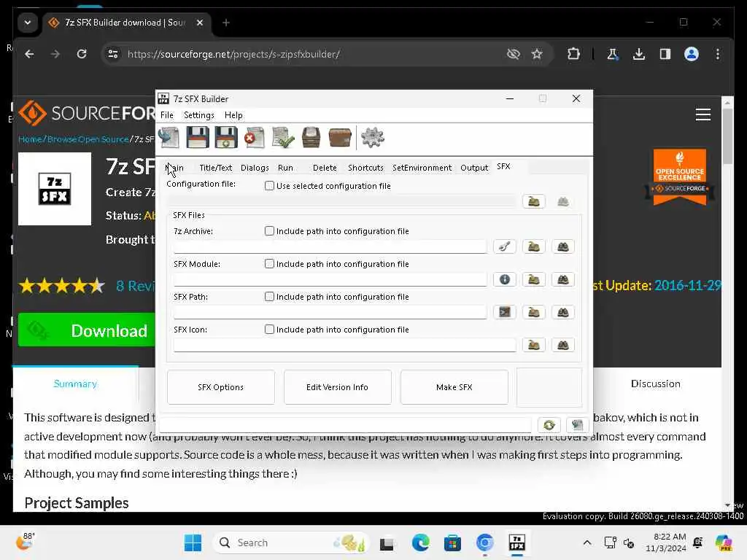This screenshot has width=747, height=560.
Task: Click binoculars icon for SFX Path
Action: coord(562,312)
